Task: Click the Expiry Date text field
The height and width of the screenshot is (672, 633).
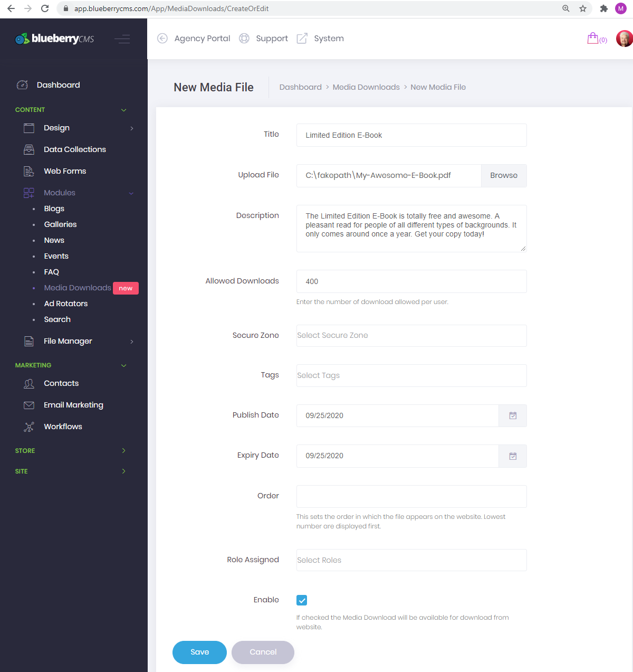Action: (398, 456)
